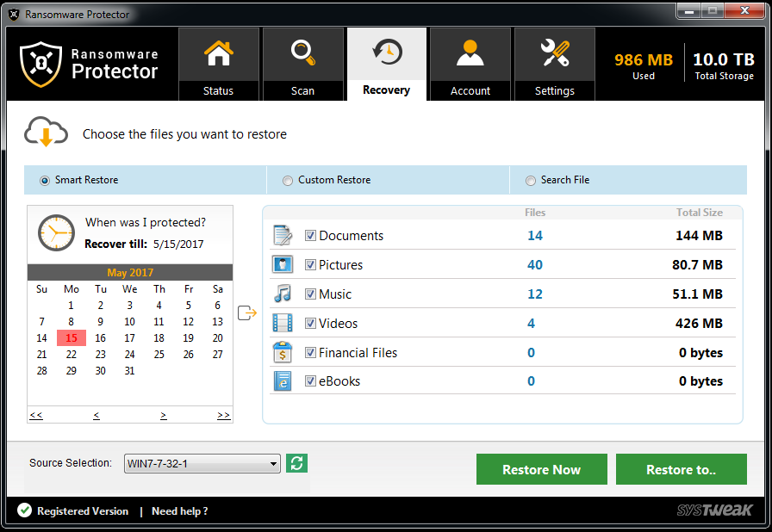Click the arrow icon between calendar and file list
The height and width of the screenshot is (532, 772).
point(247,312)
